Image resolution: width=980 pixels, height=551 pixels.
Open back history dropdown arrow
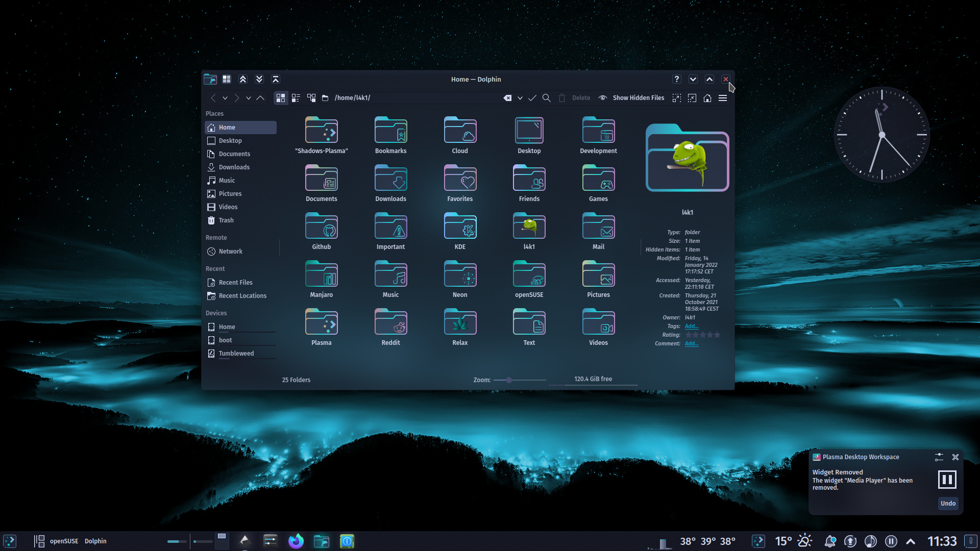pyautogui.click(x=225, y=98)
